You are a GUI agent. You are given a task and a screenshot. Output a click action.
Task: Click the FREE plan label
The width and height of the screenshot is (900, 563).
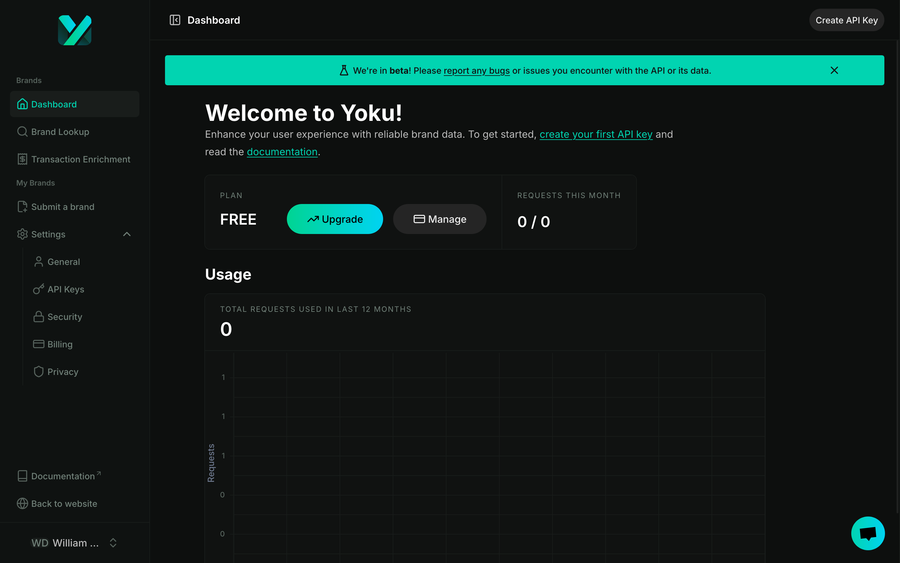(x=238, y=219)
